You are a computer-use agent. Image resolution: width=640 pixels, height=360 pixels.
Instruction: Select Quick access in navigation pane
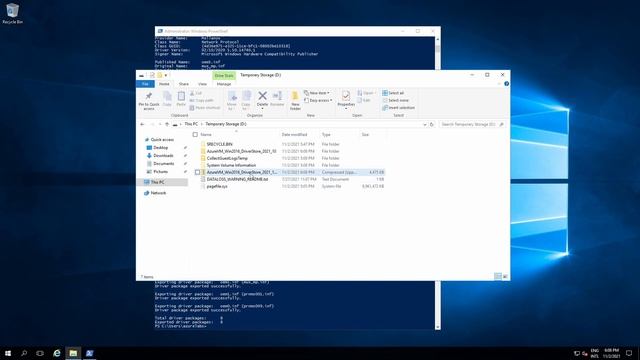coord(162,140)
